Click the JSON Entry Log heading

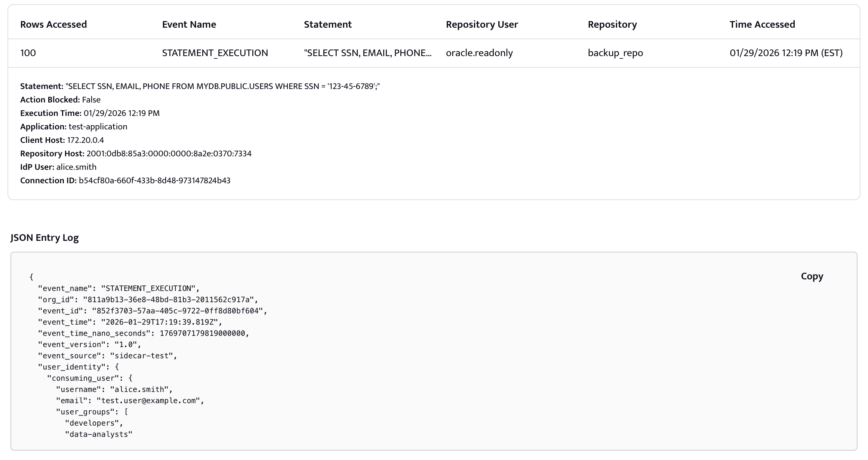click(44, 238)
